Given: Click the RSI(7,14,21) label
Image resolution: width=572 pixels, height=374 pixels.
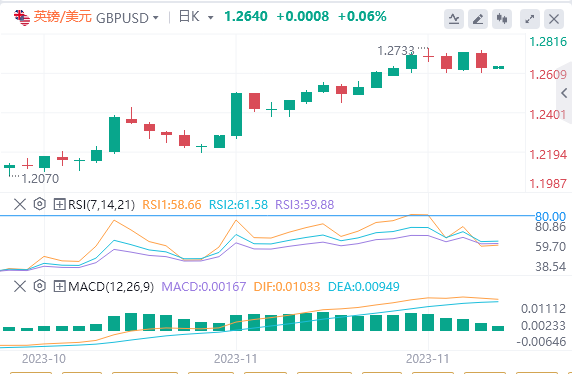Looking at the screenshot, I should point(101,205).
